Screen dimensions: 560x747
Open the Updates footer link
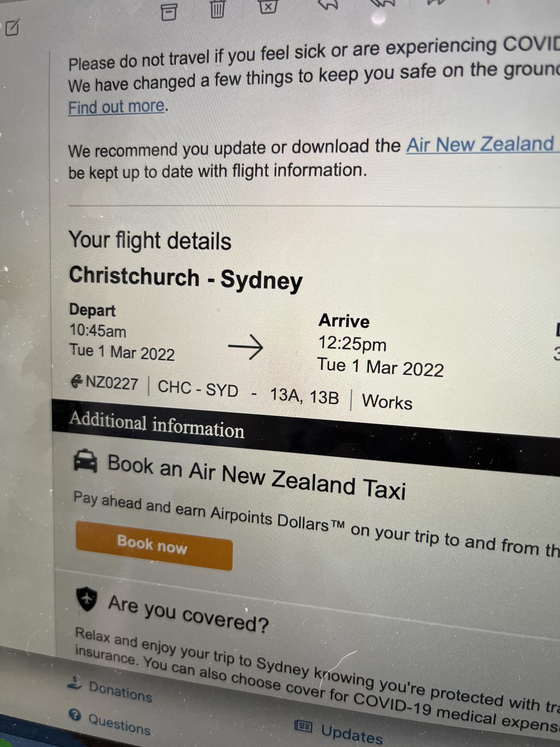point(352,733)
